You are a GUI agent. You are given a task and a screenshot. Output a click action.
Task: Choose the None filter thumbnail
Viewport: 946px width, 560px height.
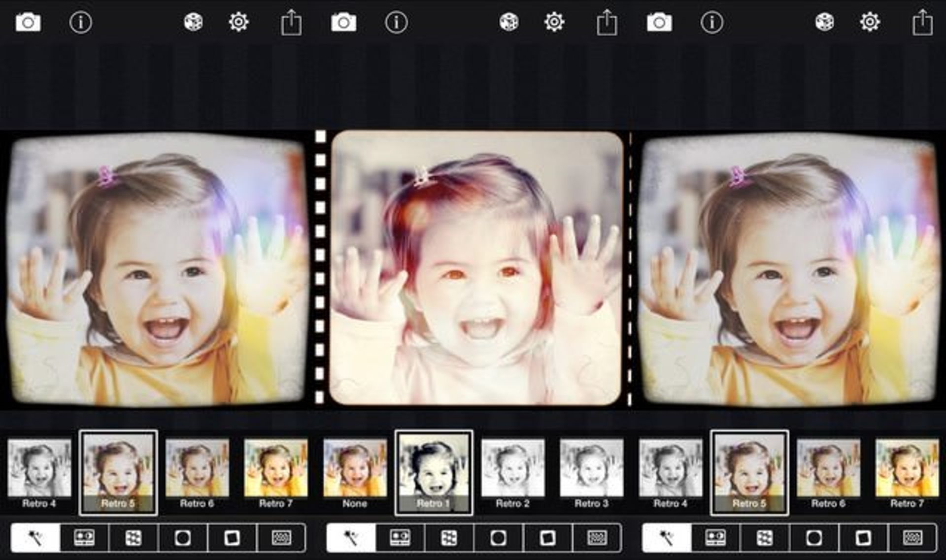(x=355, y=474)
